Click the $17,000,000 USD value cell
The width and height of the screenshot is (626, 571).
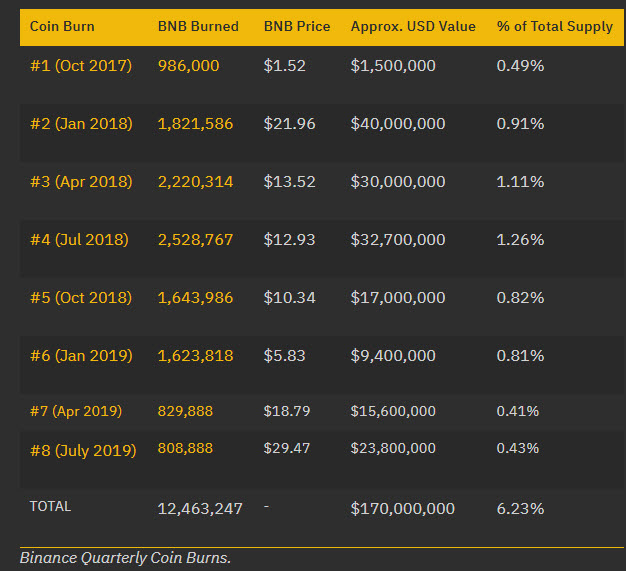coord(398,298)
